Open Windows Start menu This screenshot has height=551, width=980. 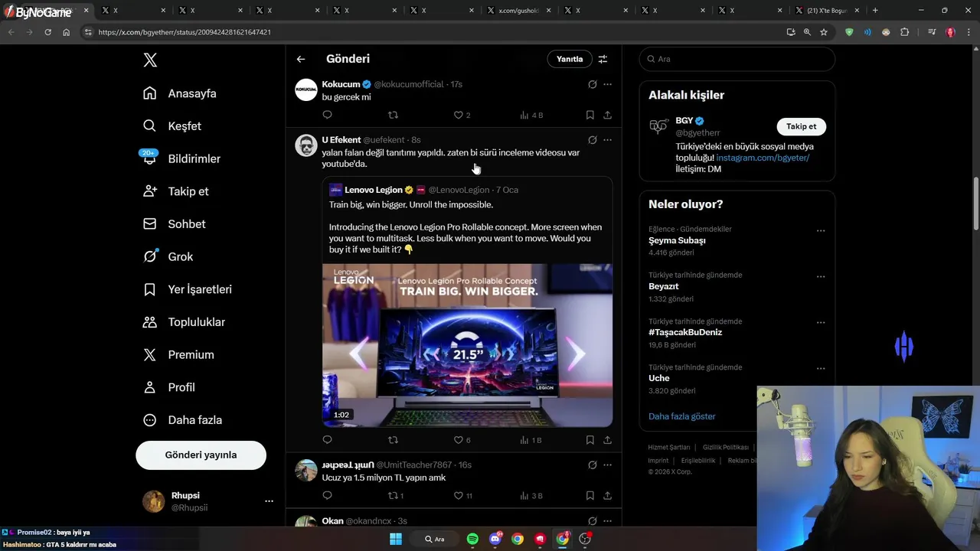coord(396,539)
